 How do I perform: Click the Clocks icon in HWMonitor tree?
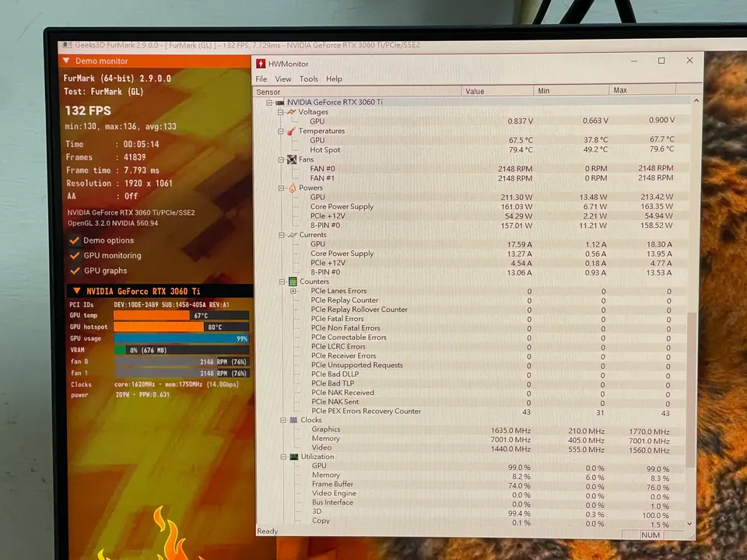(293, 420)
